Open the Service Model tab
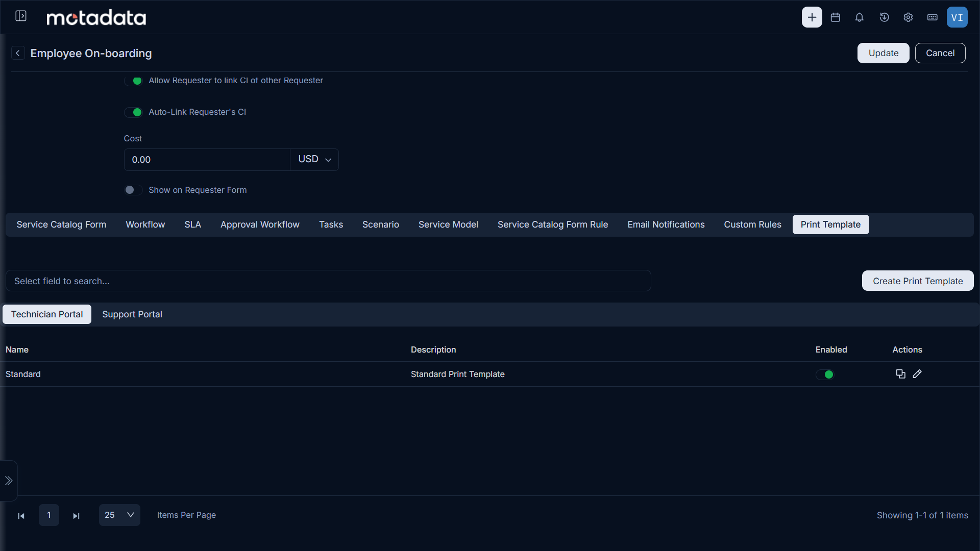This screenshot has height=551, width=980. tap(448, 224)
